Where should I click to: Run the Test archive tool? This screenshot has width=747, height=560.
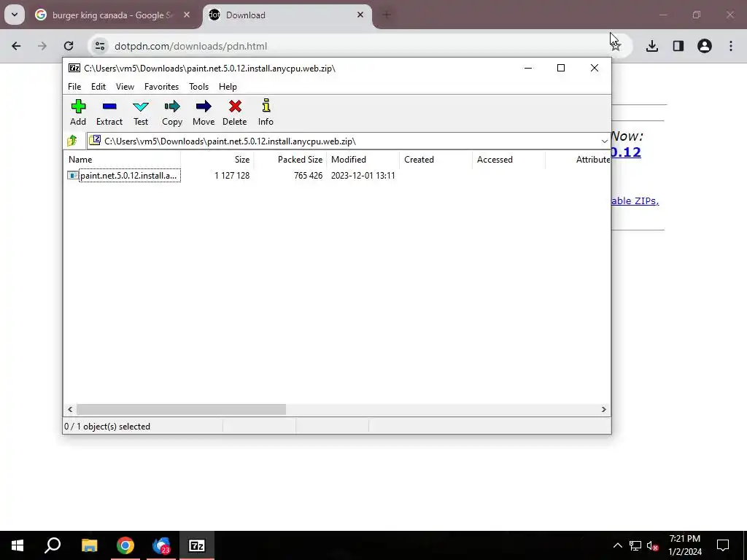pyautogui.click(x=141, y=112)
